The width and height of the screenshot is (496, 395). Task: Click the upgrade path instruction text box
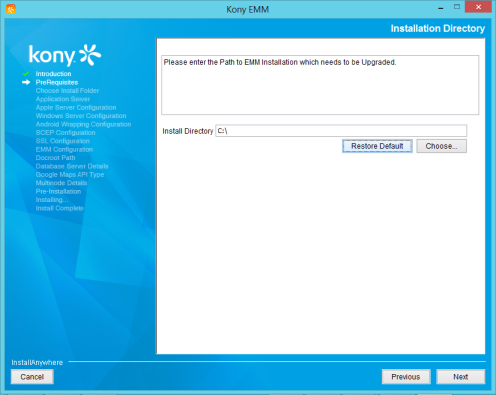click(x=320, y=85)
